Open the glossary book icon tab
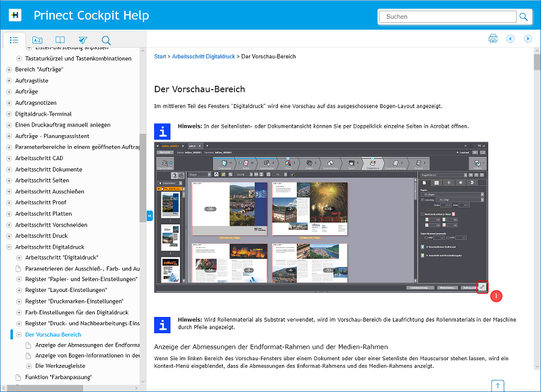The width and height of the screenshot is (541, 392). [x=60, y=40]
